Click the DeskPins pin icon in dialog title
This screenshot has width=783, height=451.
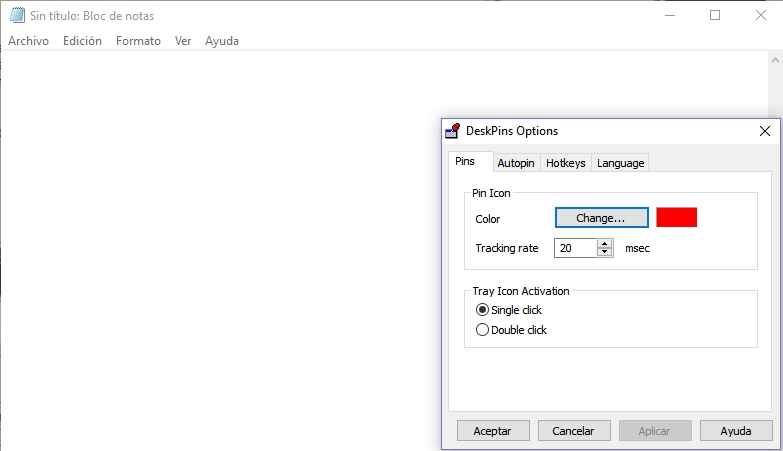click(x=452, y=131)
